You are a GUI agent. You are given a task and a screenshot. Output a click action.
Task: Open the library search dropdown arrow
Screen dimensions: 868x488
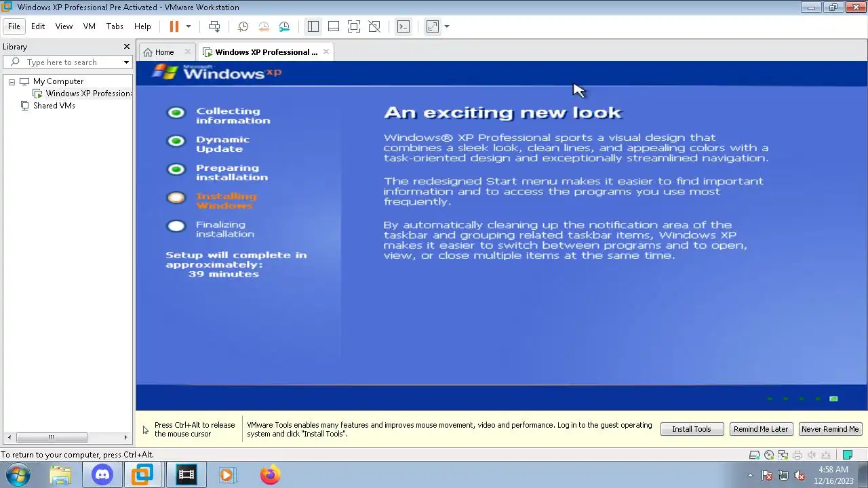pyautogui.click(x=126, y=62)
